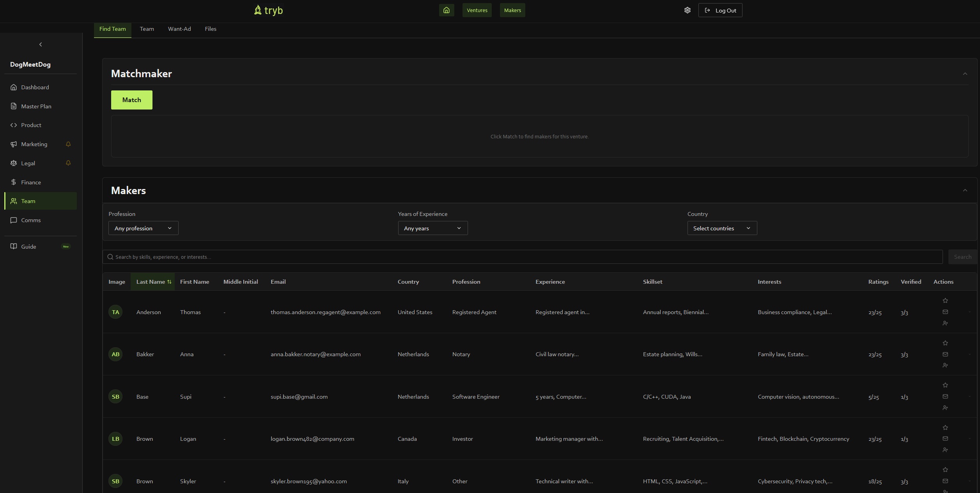This screenshot has height=493, width=980.
Task: Switch to the Want-Ad tab
Action: coord(179,29)
